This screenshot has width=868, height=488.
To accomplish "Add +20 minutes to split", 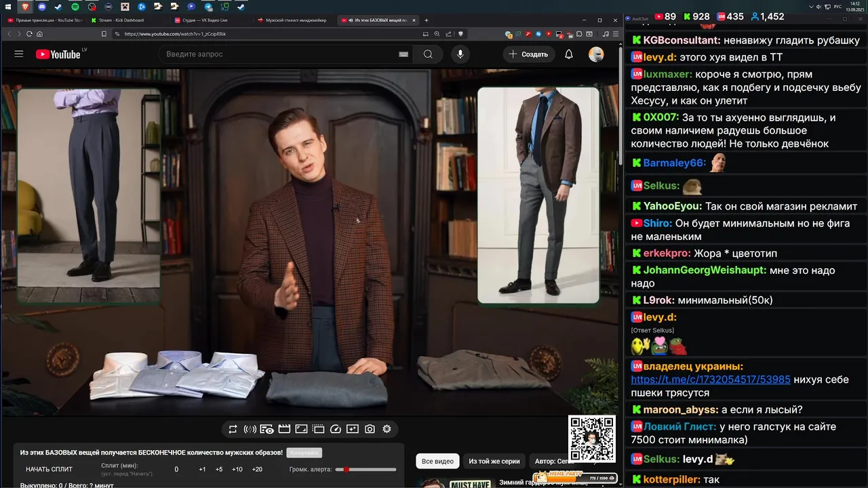I will point(257,469).
